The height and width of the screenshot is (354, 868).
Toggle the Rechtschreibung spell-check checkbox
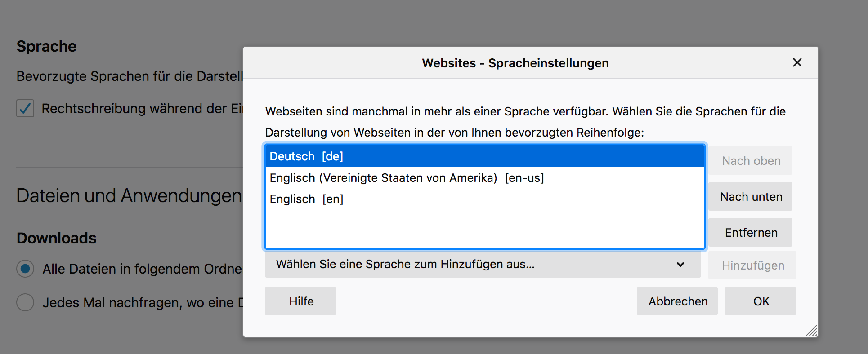point(25,109)
